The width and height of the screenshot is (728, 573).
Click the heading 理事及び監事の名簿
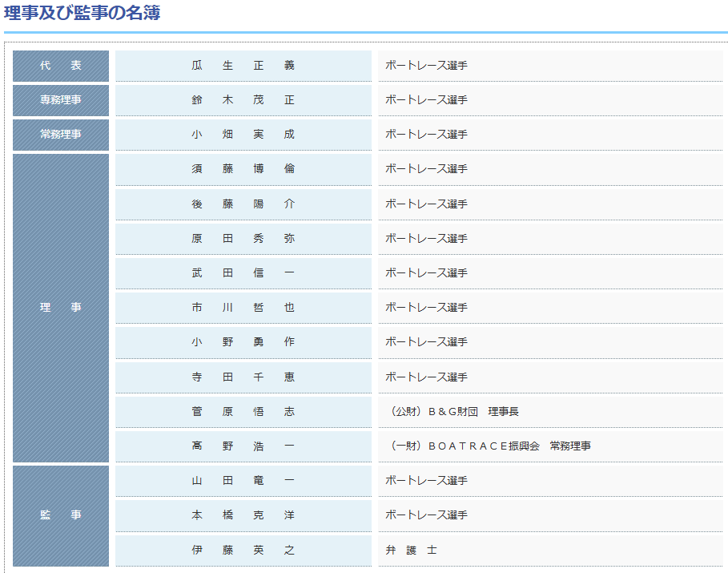(82, 13)
